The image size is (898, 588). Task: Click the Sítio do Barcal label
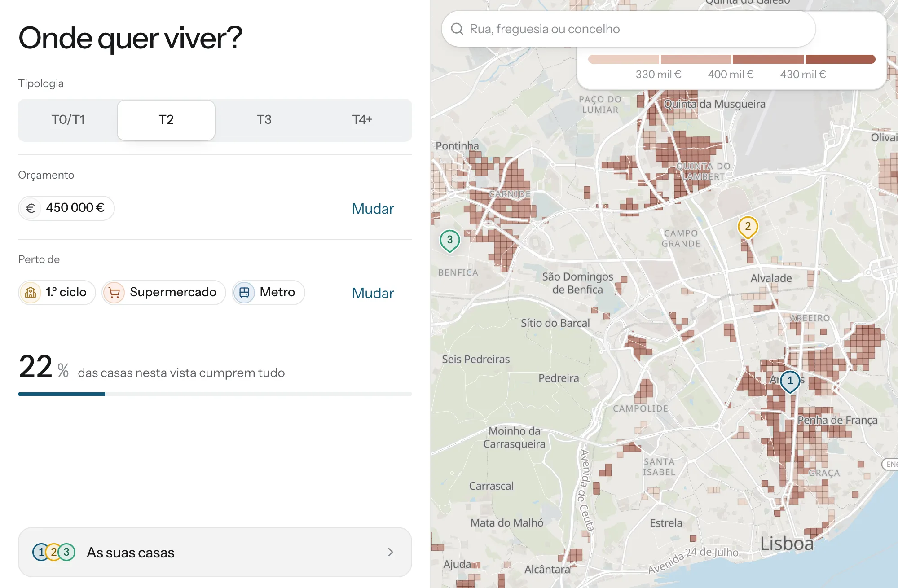click(x=555, y=323)
